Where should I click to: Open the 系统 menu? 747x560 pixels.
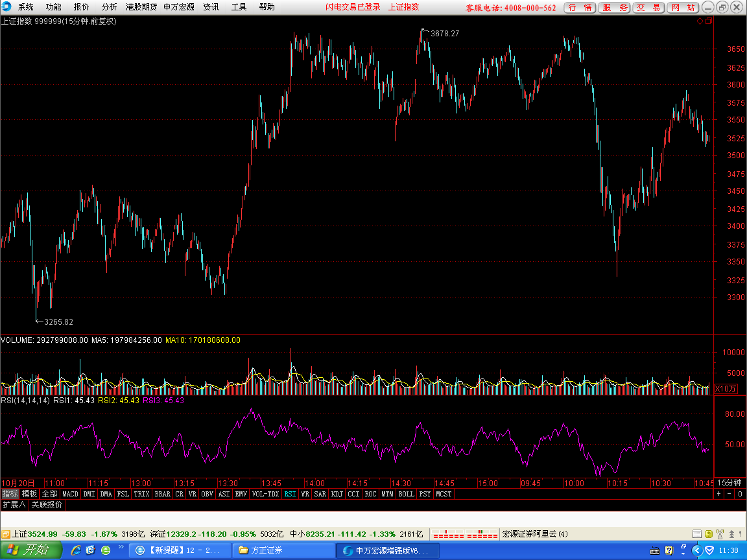click(26, 7)
